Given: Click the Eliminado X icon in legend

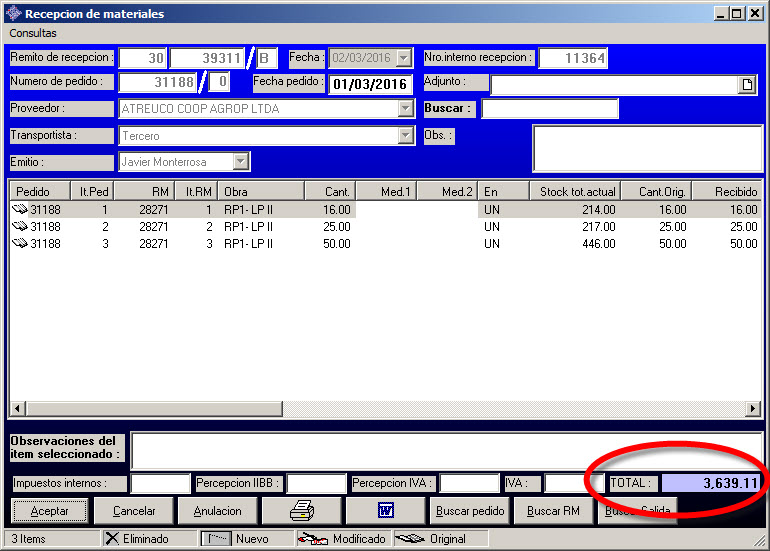Looking at the screenshot, I should pyautogui.click(x=113, y=539).
